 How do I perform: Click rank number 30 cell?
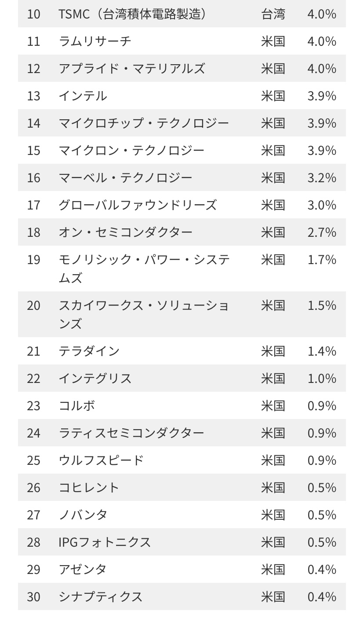point(33,597)
